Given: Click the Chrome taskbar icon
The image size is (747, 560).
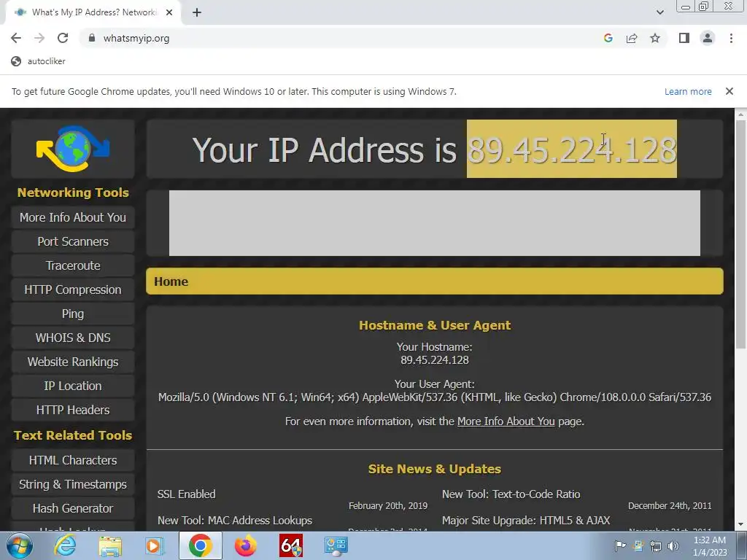Looking at the screenshot, I should pyautogui.click(x=200, y=545).
